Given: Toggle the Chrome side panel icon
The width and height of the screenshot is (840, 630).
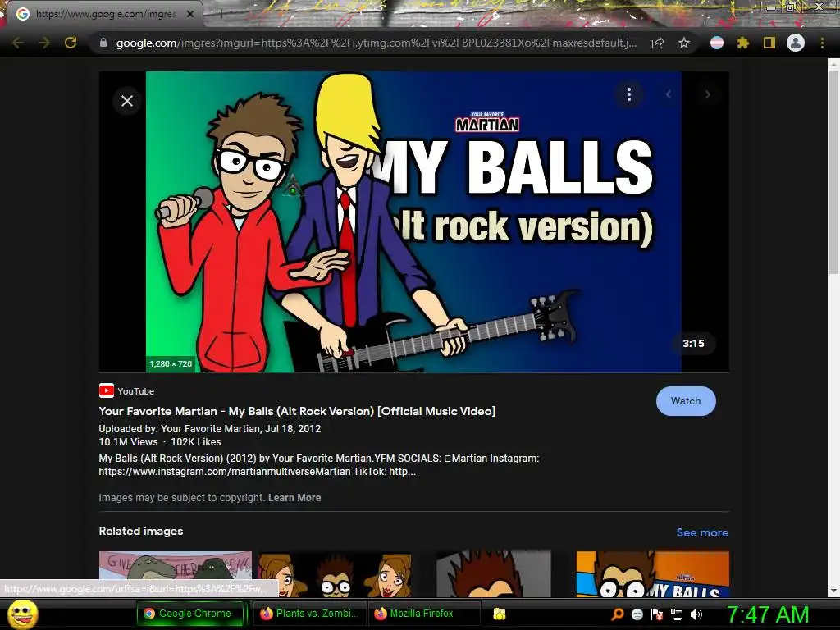Looking at the screenshot, I should [x=769, y=43].
